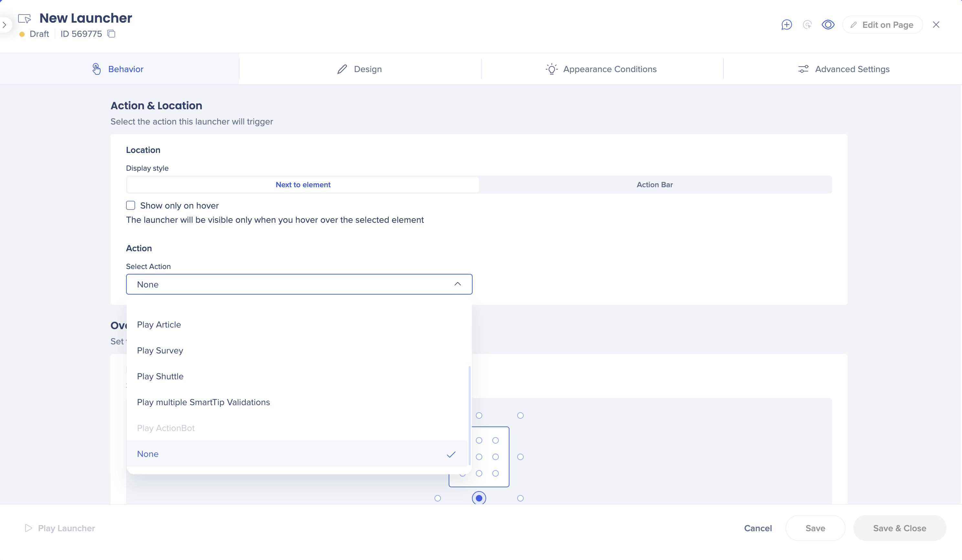Viewport: 962px width, 560px height.
Task: Click the Save & Close button
Action: (899, 528)
